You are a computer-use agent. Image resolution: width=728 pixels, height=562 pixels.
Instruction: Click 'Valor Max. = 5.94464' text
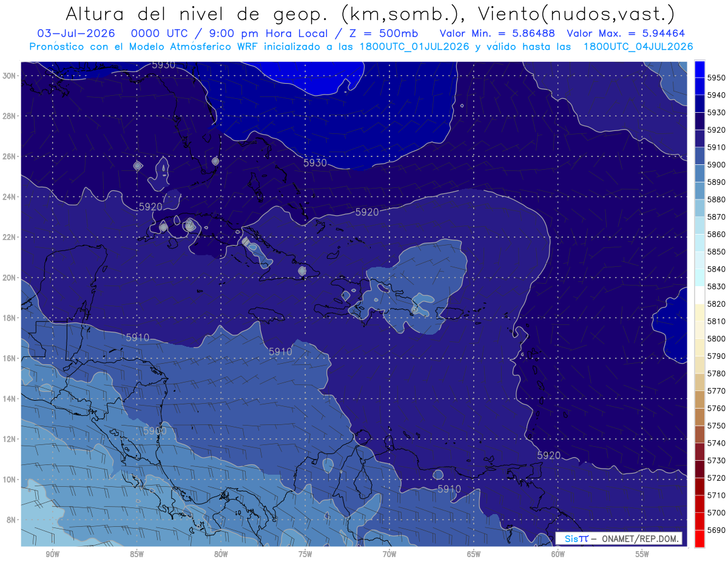pyautogui.click(x=627, y=33)
